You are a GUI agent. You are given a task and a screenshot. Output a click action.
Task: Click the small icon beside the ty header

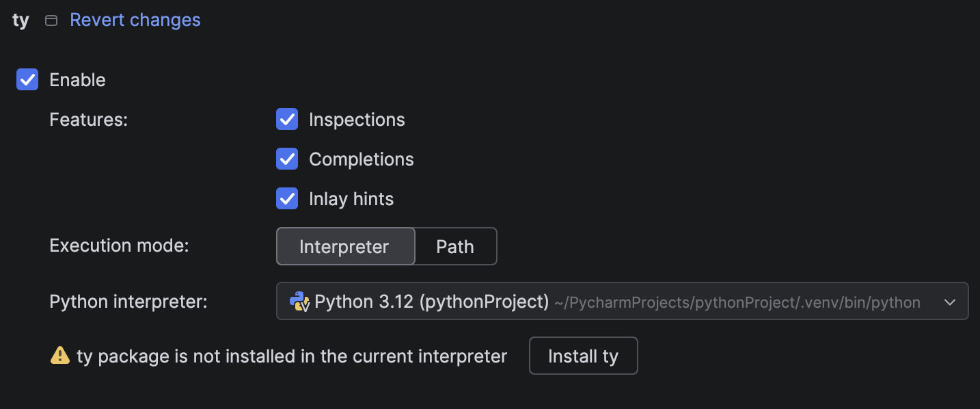pos(51,20)
